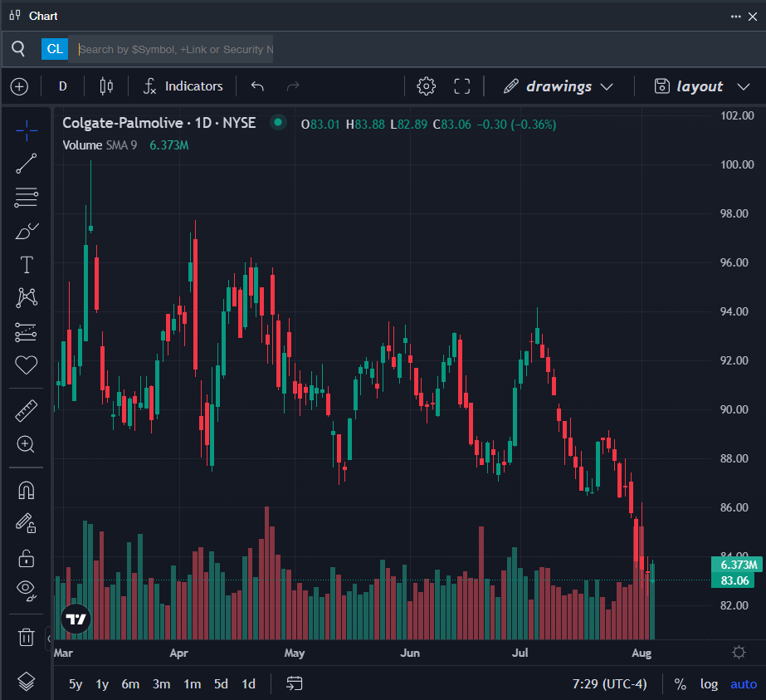Enter fullscreen chart mode
766x700 pixels.
(x=461, y=86)
